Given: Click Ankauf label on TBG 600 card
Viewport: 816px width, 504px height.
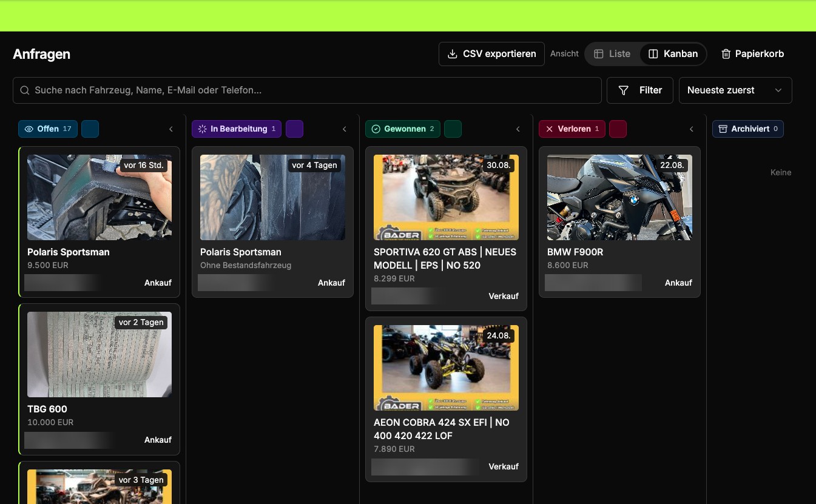Looking at the screenshot, I should click(x=158, y=440).
